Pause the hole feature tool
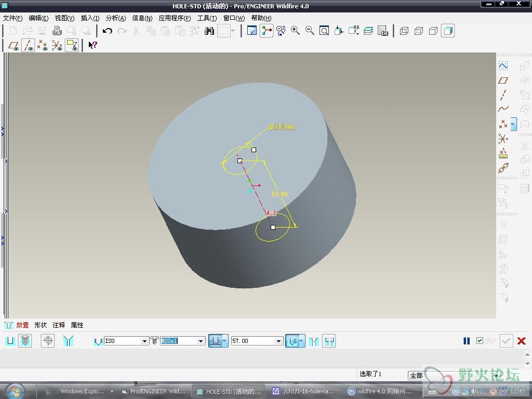Screen dimensions: 532x399 467,341
